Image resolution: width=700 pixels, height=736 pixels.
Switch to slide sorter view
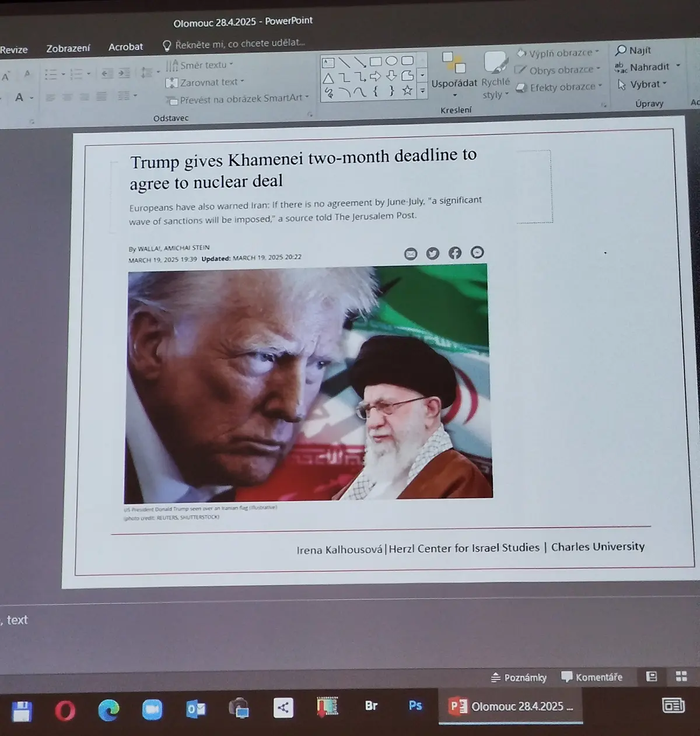click(681, 677)
